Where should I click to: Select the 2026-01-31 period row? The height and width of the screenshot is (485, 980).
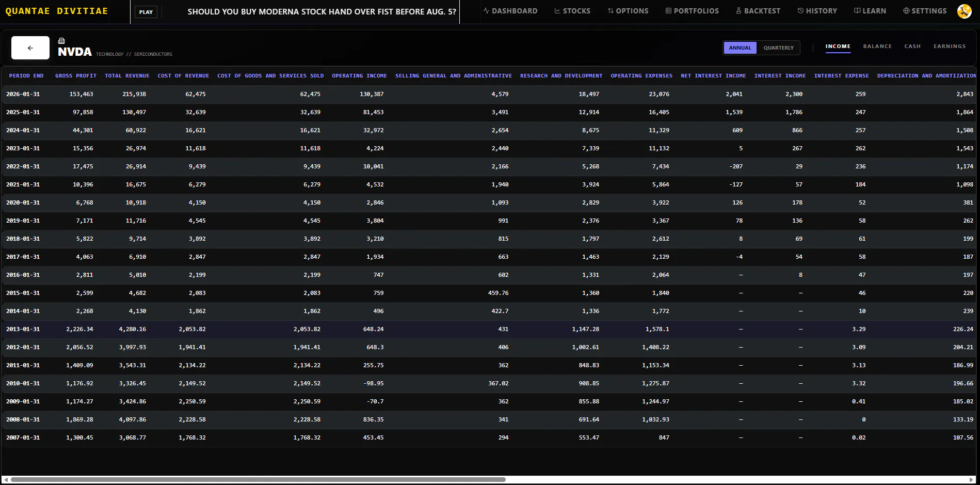coord(489,94)
